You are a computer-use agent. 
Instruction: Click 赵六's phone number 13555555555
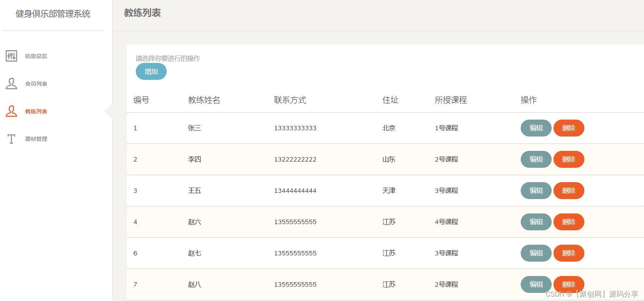(295, 222)
